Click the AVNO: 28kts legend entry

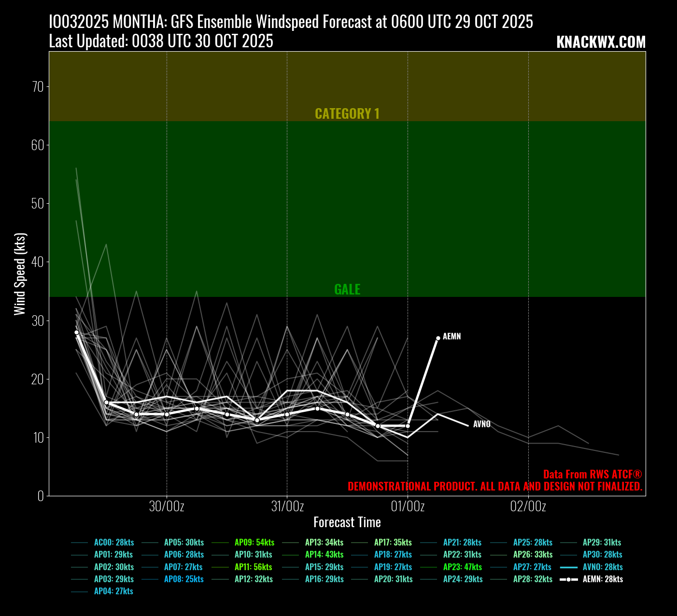click(602, 567)
